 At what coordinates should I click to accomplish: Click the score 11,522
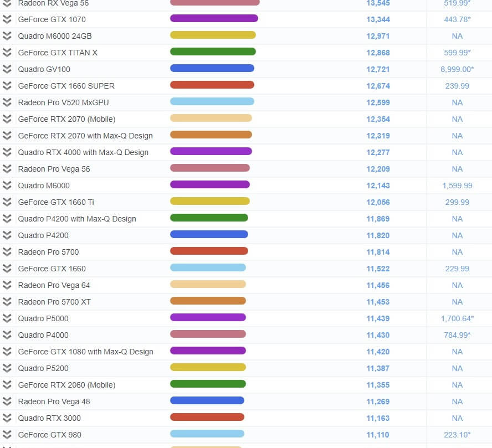coord(378,269)
